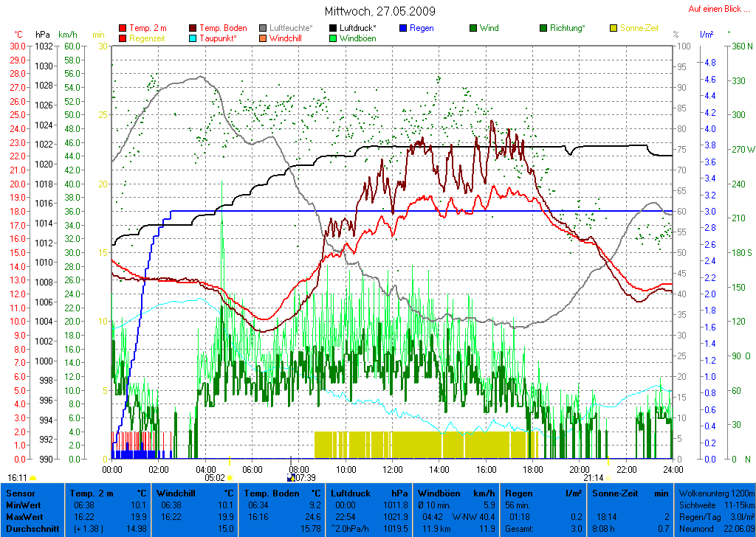This screenshot has width=756, height=537.
Task: Click the yellow Sonne-Zeit color swatch
Action: (x=614, y=28)
